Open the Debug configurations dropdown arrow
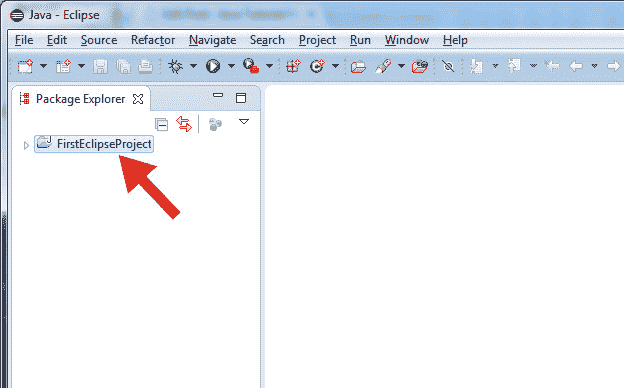Image resolution: width=624 pixels, height=388 pixels. [193, 66]
